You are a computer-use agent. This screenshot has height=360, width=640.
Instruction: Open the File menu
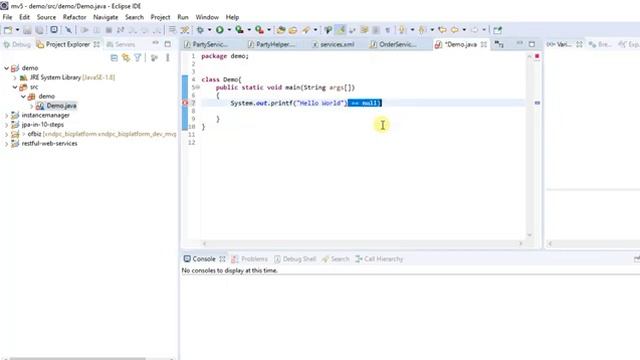[7, 17]
